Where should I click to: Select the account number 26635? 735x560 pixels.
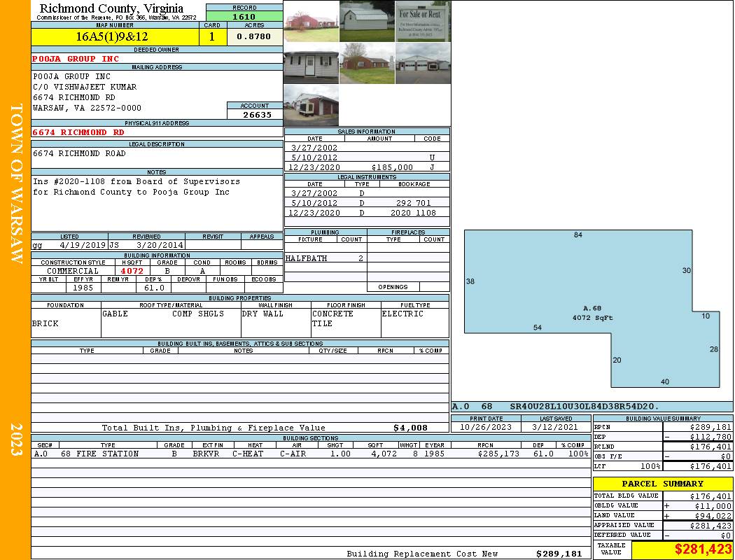click(x=256, y=114)
